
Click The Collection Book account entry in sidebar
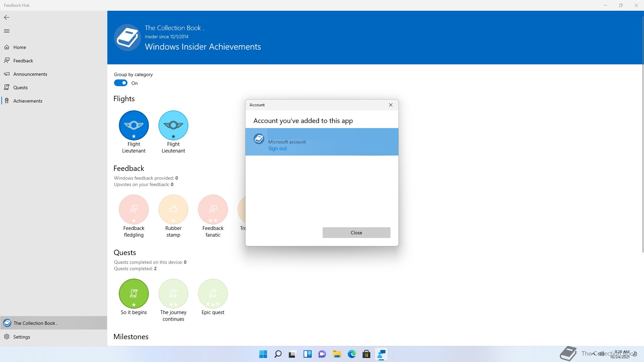point(54,323)
